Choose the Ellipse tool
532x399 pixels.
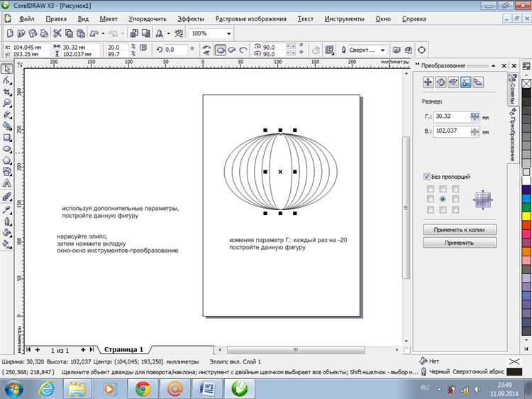7,149
